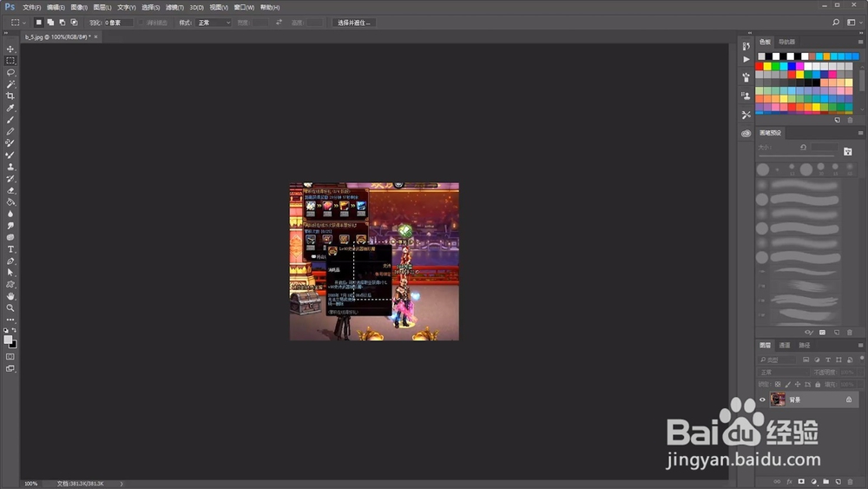The image size is (868, 489).
Task: Select the Crop tool
Action: click(10, 96)
